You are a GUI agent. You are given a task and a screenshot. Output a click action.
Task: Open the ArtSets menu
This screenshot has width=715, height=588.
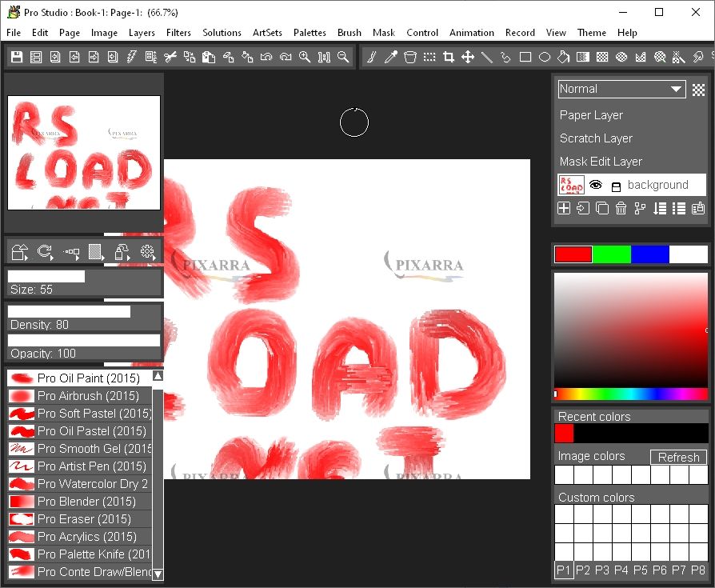click(267, 33)
